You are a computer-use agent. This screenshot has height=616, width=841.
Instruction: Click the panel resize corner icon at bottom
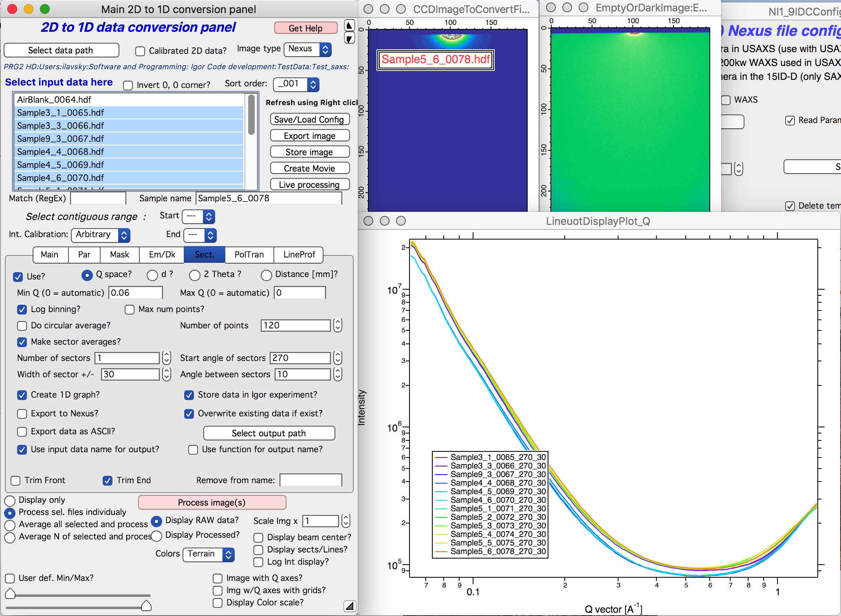coord(350,606)
